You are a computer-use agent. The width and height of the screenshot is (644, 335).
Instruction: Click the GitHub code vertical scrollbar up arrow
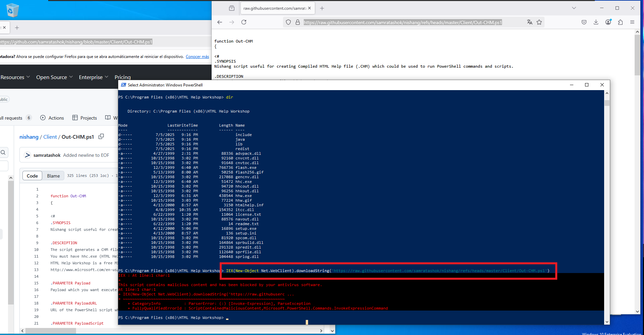pyautogui.click(x=11, y=178)
